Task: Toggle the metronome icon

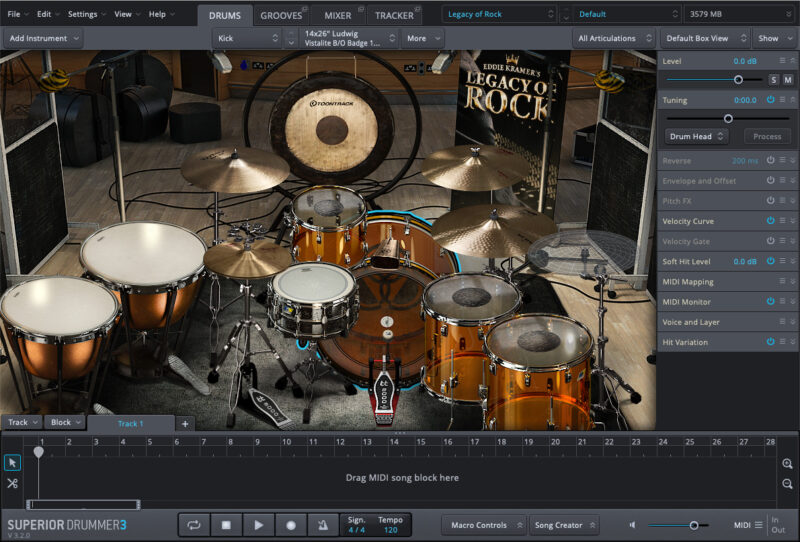Action: tap(323, 525)
